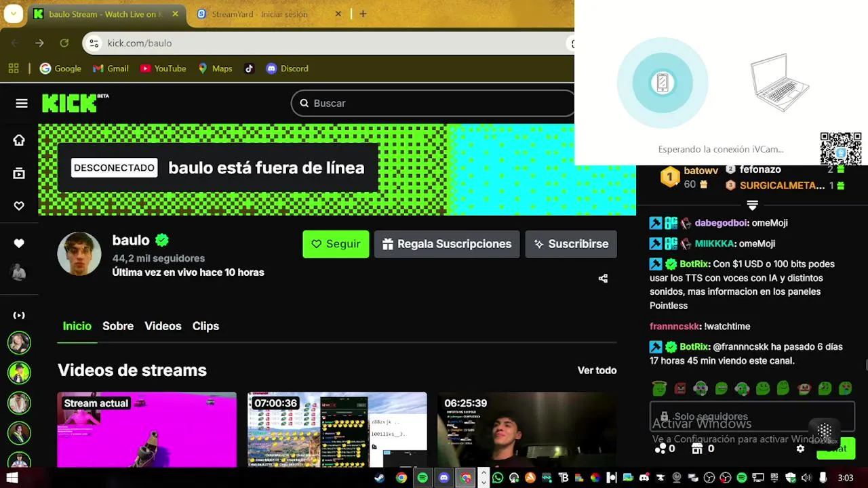The image size is (868, 488).
Task: Click the filled heart icon in sidebar
Action: (19, 243)
